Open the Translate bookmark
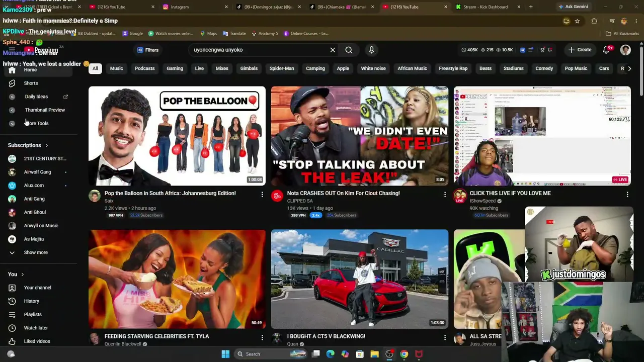The width and height of the screenshot is (644, 362). click(x=234, y=34)
